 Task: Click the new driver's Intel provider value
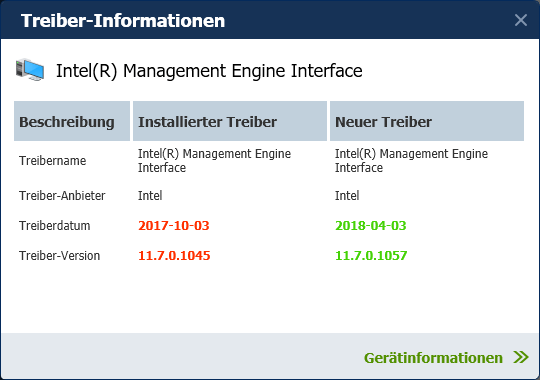(347, 196)
